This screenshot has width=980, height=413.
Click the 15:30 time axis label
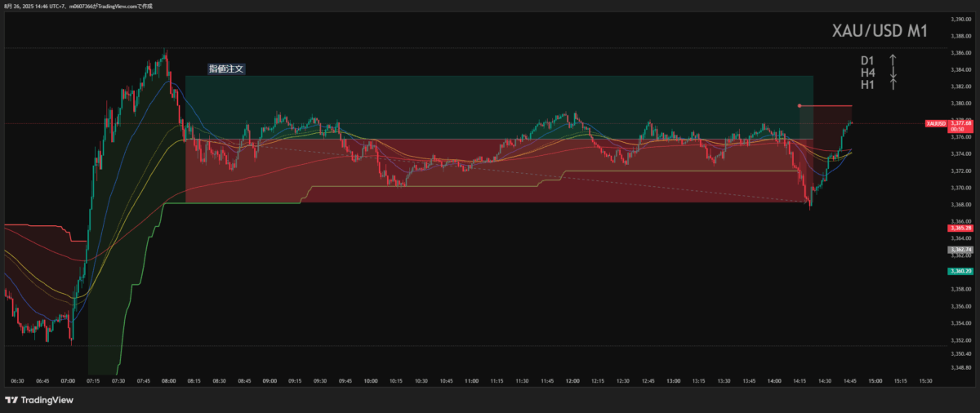[925, 381]
